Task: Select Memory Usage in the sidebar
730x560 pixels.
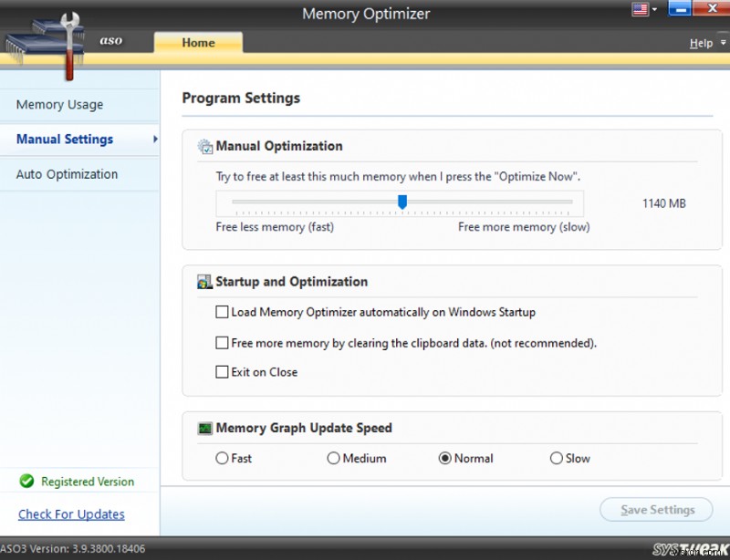Action: (x=58, y=104)
